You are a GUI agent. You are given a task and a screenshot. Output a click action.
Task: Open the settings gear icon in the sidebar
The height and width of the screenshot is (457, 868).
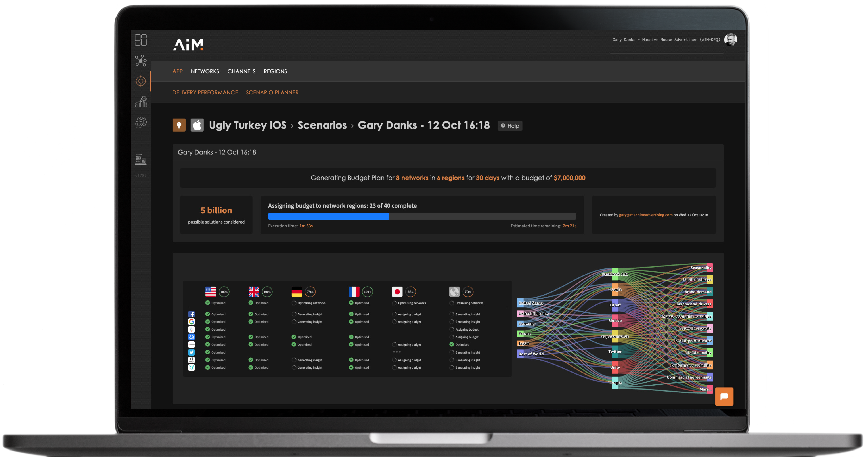coord(141,122)
